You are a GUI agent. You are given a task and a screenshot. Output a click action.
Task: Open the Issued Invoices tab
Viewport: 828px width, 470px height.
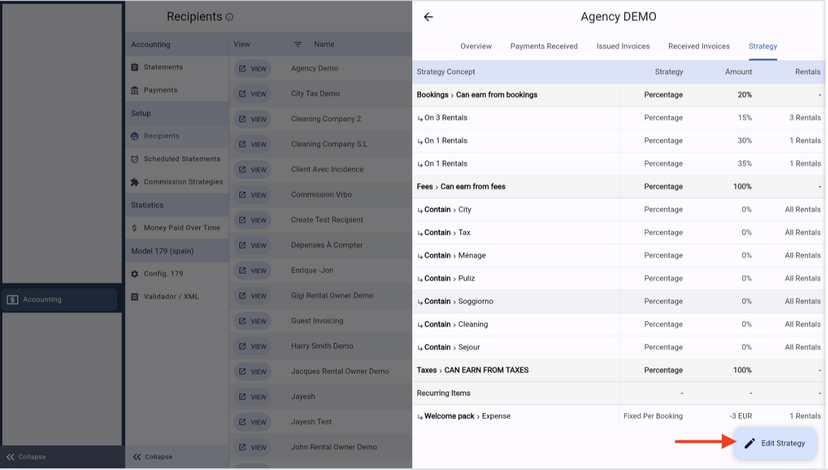(623, 46)
